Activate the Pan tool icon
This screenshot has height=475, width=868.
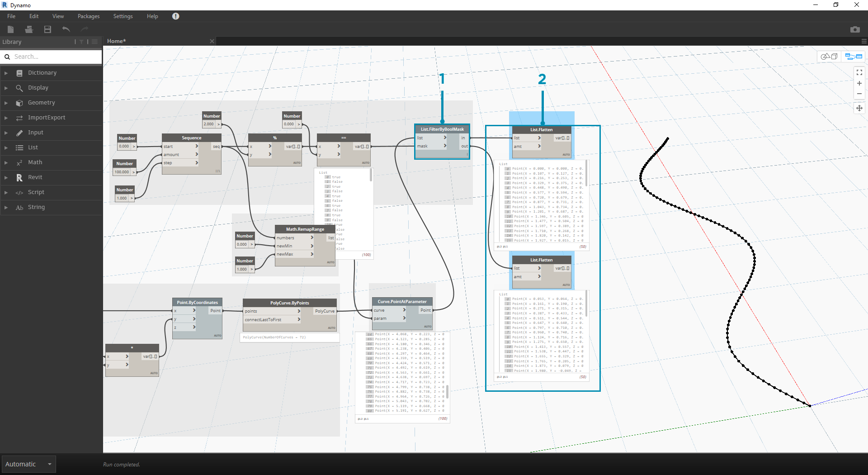pyautogui.click(x=859, y=108)
